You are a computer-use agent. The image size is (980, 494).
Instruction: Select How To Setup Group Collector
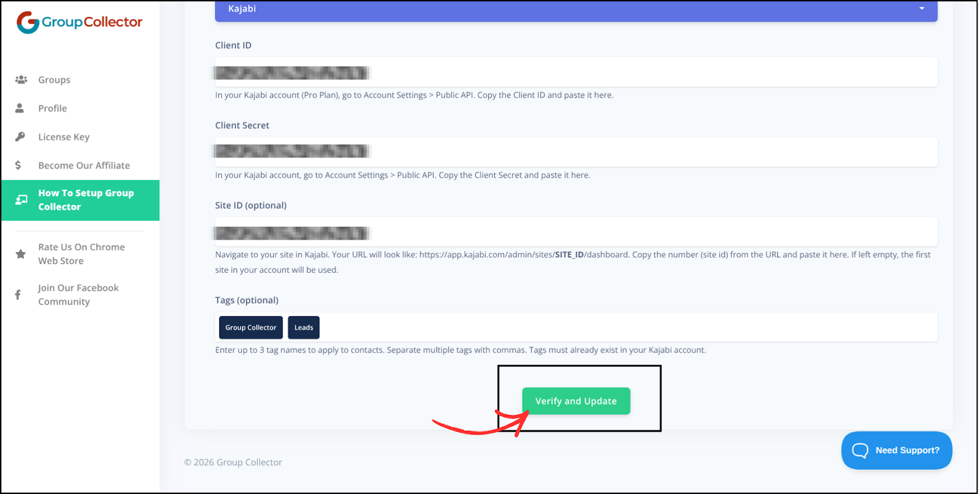(80, 200)
